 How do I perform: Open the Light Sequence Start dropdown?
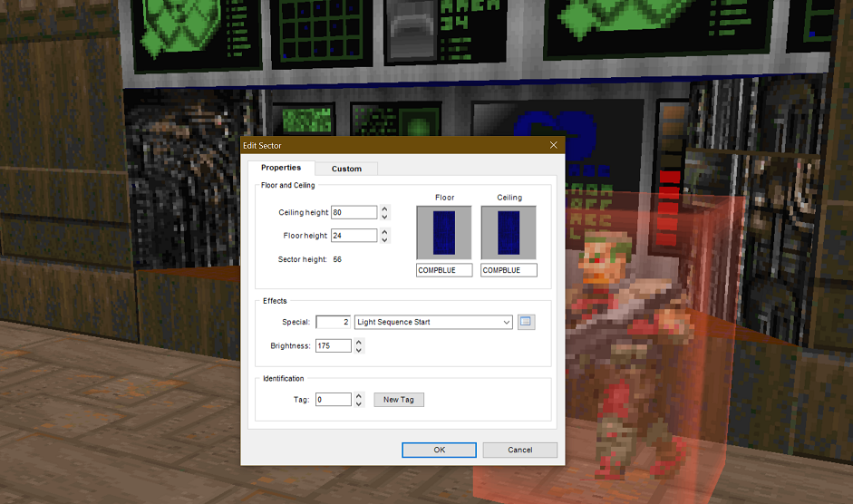pyautogui.click(x=433, y=322)
